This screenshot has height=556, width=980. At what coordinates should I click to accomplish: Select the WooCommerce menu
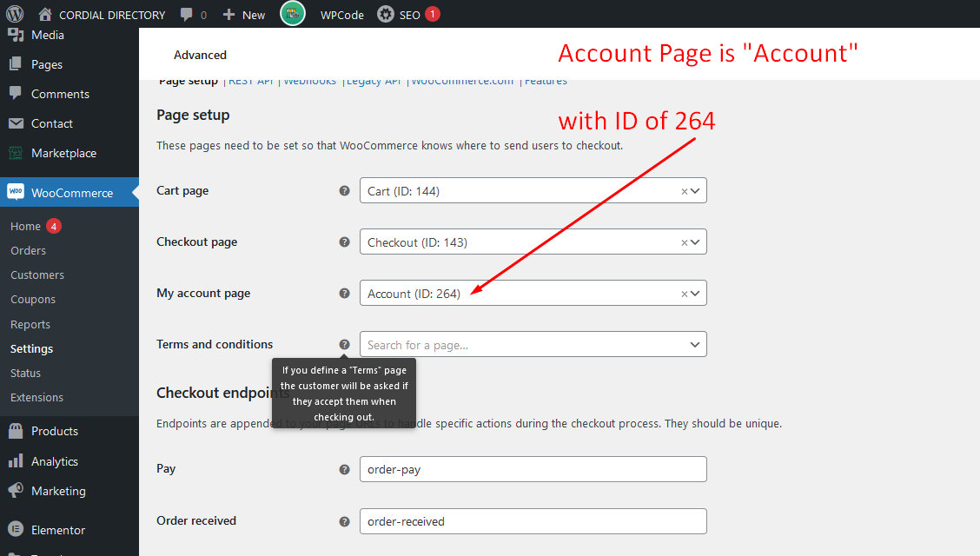coord(70,192)
